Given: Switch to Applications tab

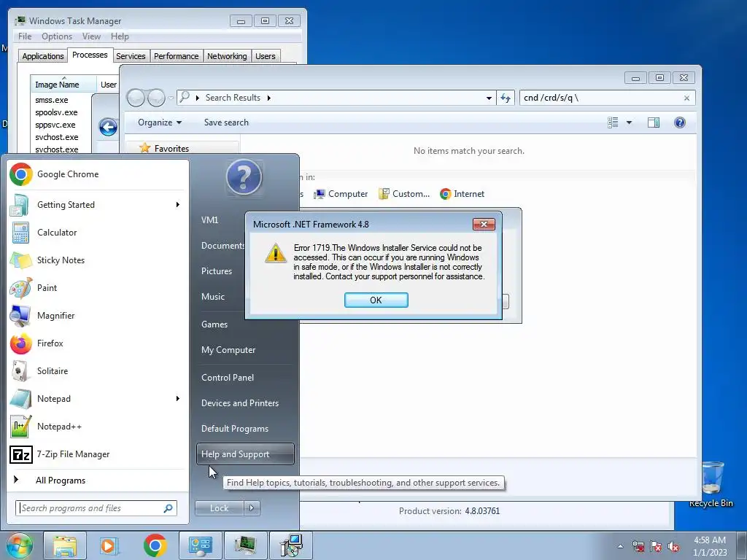Looking at the screenshot, I should pos(43,56).
